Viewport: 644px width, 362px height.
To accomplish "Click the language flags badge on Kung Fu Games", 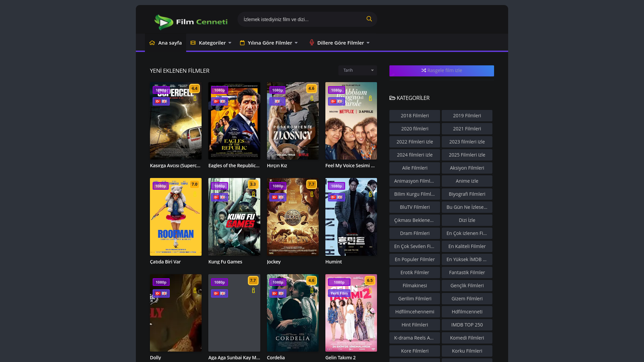I will coord(219,197).
